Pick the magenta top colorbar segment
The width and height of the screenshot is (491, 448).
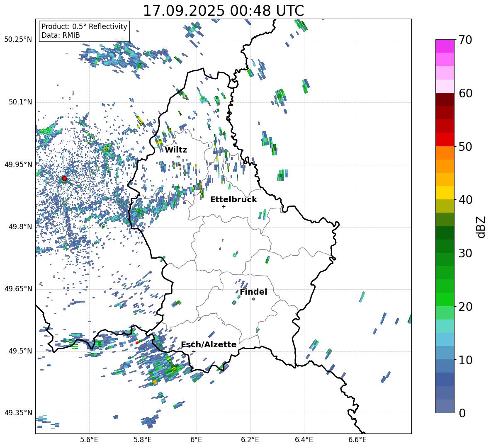click(445, 46)
